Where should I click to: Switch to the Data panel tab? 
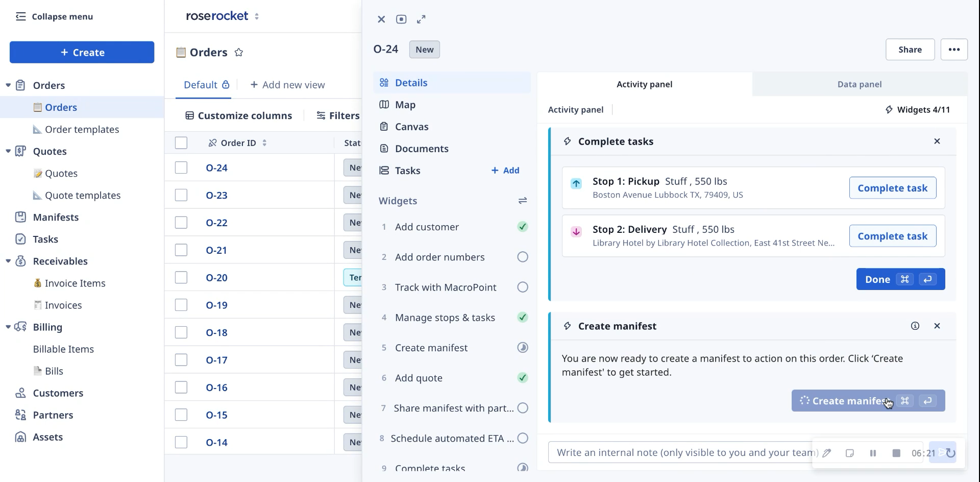pos(860,84)
